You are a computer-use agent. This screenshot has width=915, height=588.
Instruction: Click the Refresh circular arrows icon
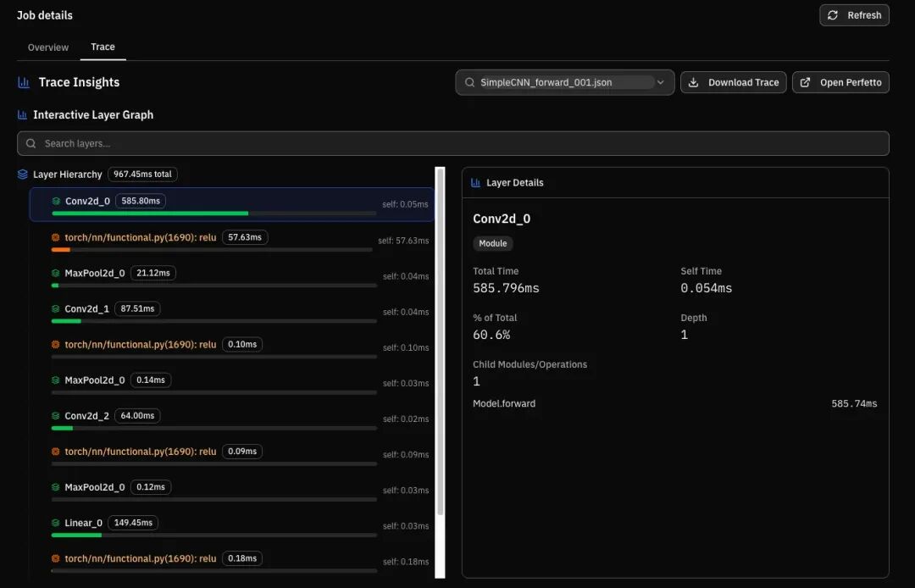833,15
